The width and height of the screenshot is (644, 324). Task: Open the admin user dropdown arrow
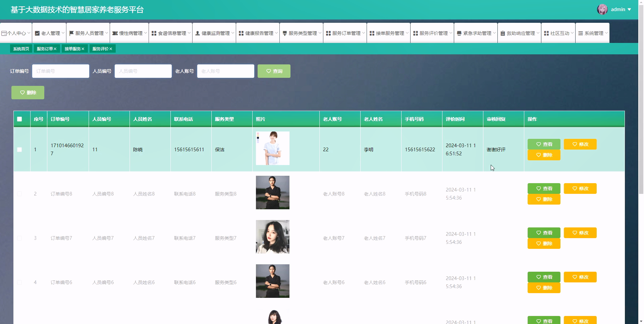coord(629,9)
